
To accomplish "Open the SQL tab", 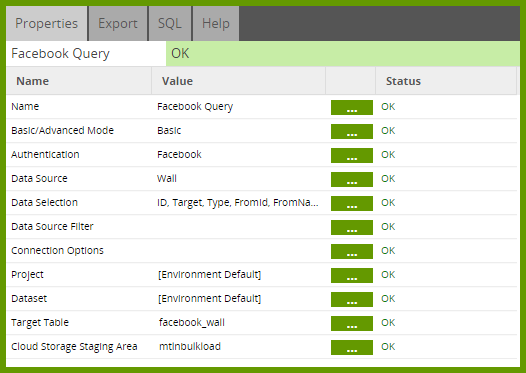I will [170, 23].
